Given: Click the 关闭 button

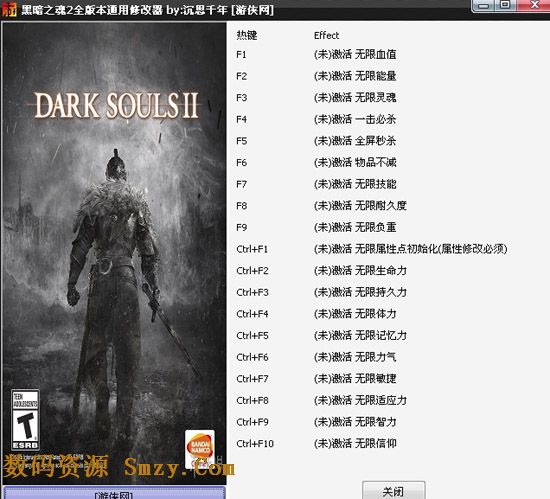Looking at the screenshot, I should click(x=394, y=491).
